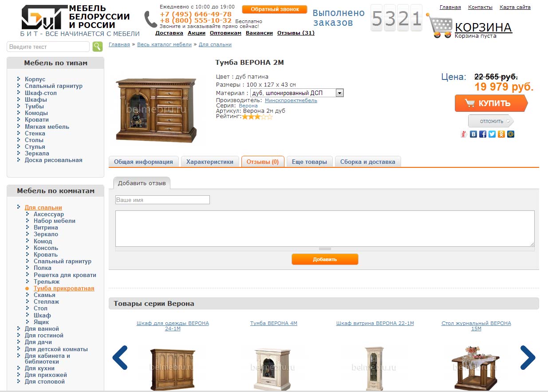Open the shopping cart icon
Image resolution: width=548 pixels, height=392 pixels.
440,26
